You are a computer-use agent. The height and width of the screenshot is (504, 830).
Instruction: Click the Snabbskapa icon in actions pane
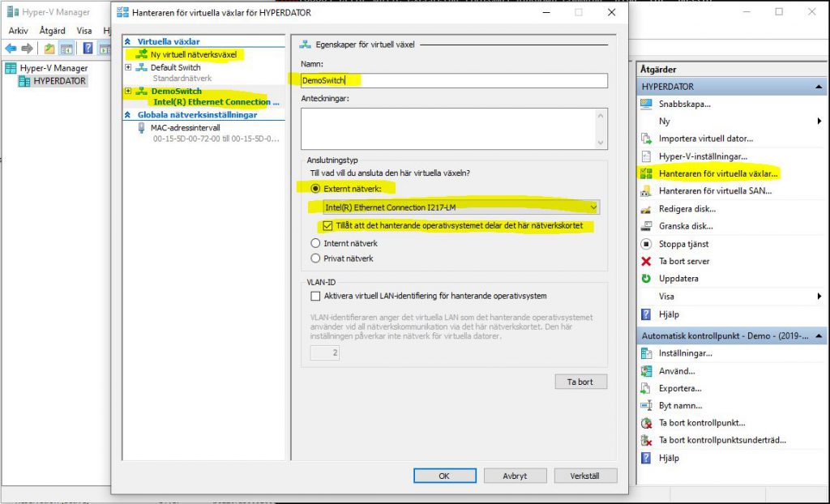coord(646,104)
